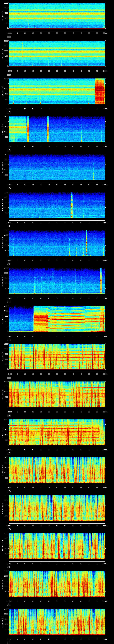Click the '1:23:00' start time label

click(9, 71)
